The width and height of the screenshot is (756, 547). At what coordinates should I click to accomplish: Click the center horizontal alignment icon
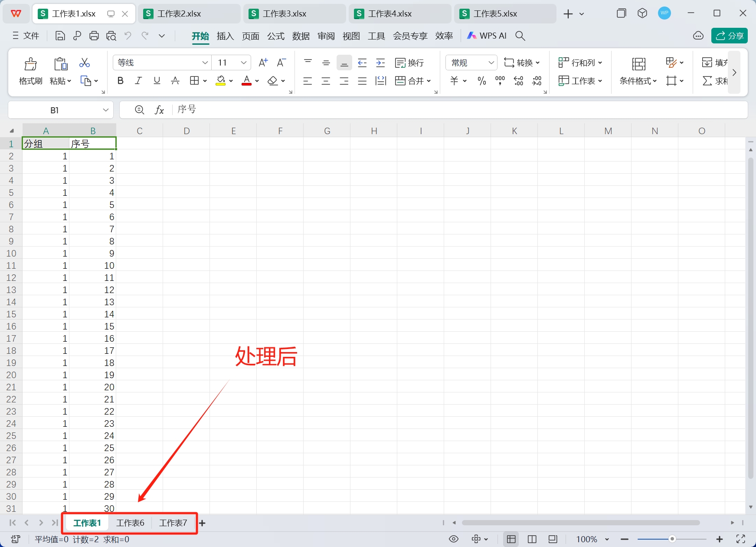(x=326, y=81)
